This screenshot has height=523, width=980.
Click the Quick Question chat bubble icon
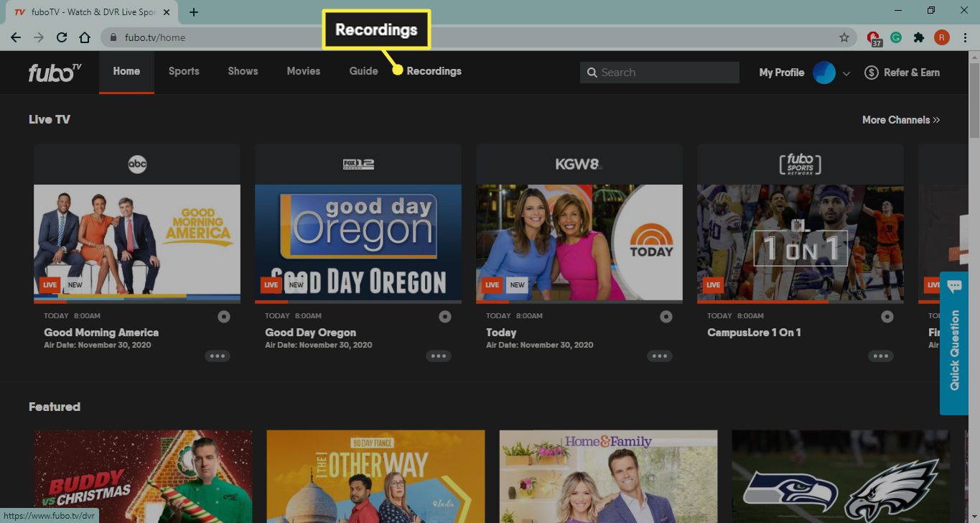[954, 286]
